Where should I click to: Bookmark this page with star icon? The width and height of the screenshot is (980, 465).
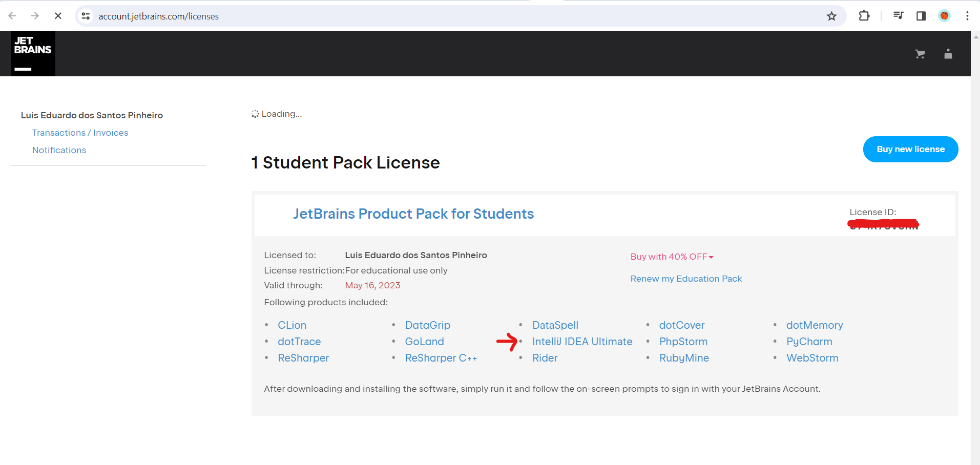tap(831, 16)
